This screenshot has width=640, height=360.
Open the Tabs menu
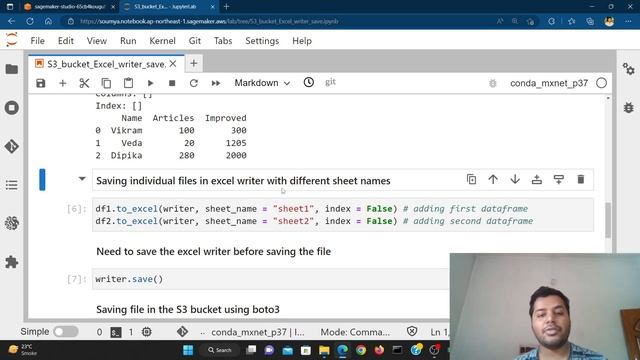(223, 41)
